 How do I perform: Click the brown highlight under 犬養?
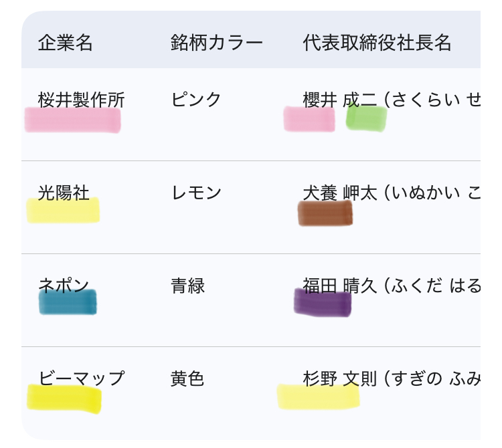click(x=325, y=213)
